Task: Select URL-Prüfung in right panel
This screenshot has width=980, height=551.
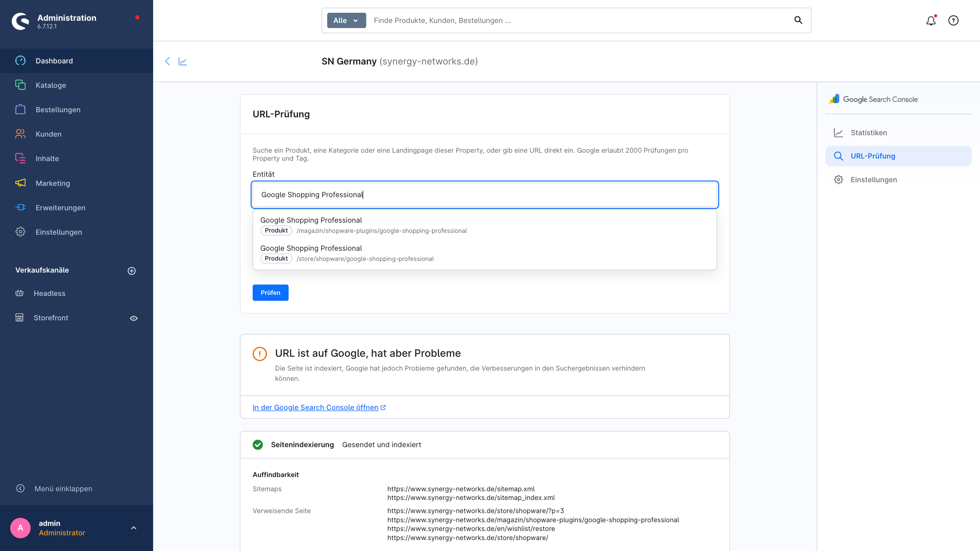Action: coord(898,156)
